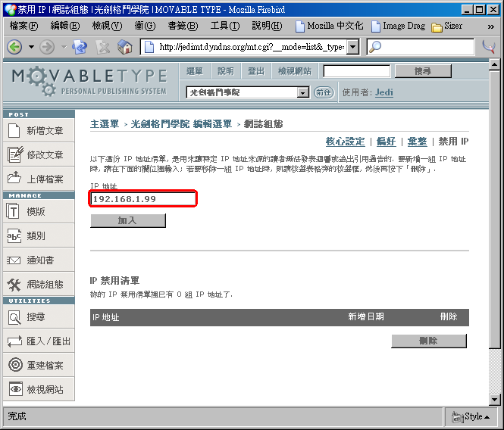Click the Movable Type logo

point(89,82)
